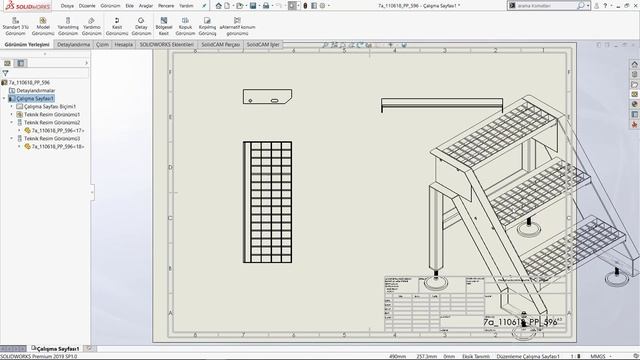Expand 7a_110618_PP_596<17> node
640x360 pixels.
coord(19,131)
